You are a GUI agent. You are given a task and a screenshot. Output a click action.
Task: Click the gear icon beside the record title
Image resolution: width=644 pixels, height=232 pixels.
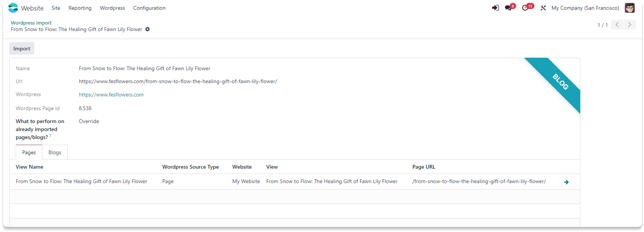[x=147, y=29]
